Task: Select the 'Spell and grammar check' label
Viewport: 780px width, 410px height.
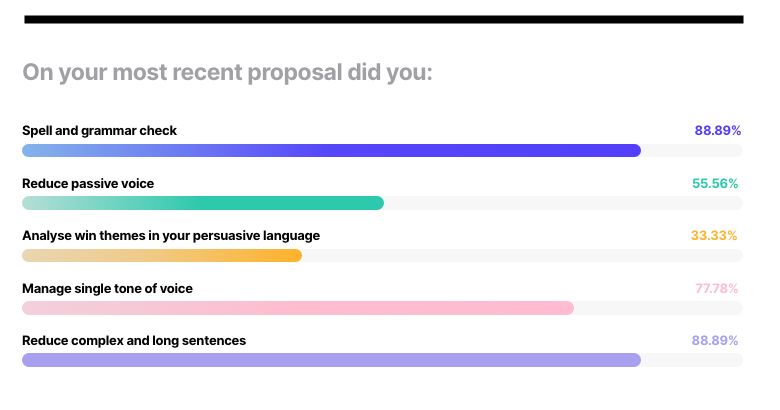Action: (x=99, y=130)
